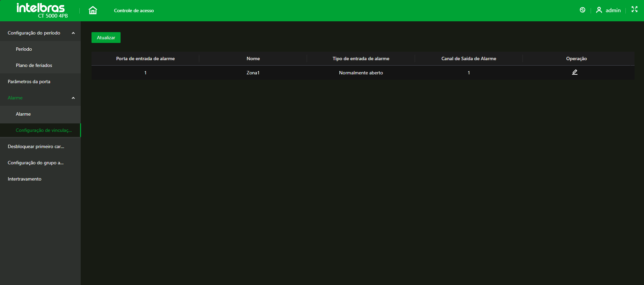Open Desbloquear primeiro cartão menu

click(36, 147)
